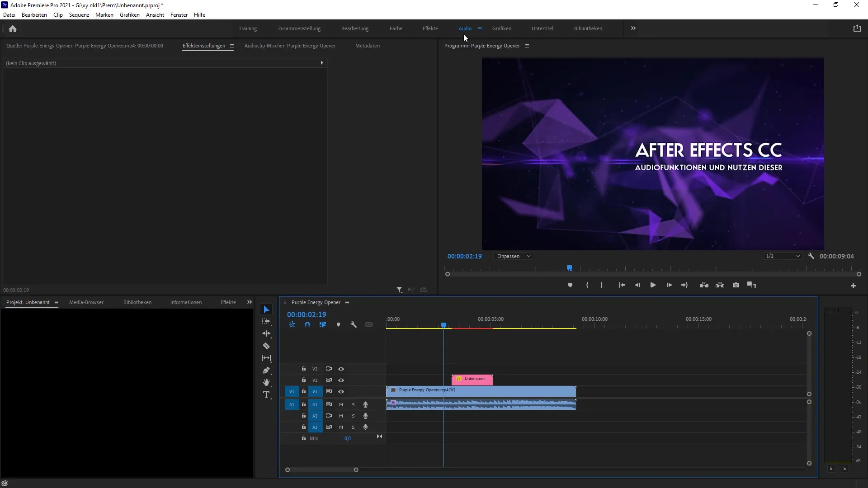Screen dimensions: 868x488
Task: Select the Type tool
Action: [x=266, y=395]
